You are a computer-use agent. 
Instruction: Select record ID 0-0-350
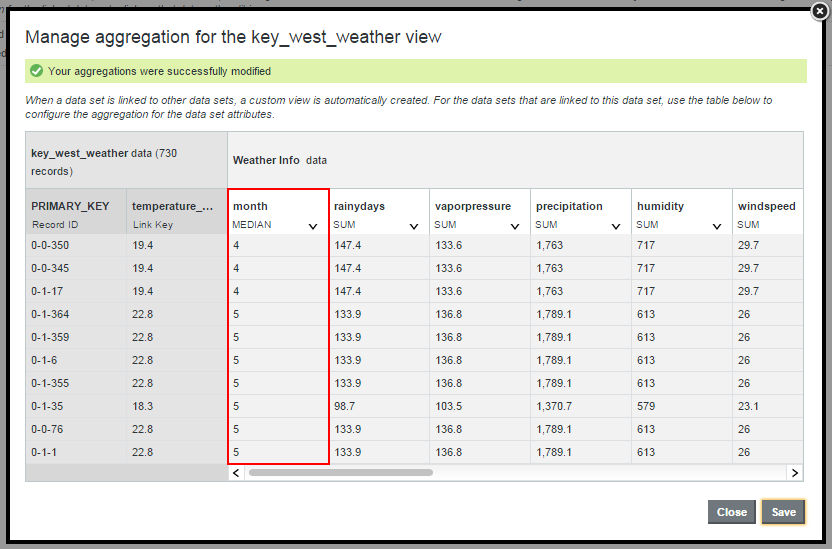point(50,245)
